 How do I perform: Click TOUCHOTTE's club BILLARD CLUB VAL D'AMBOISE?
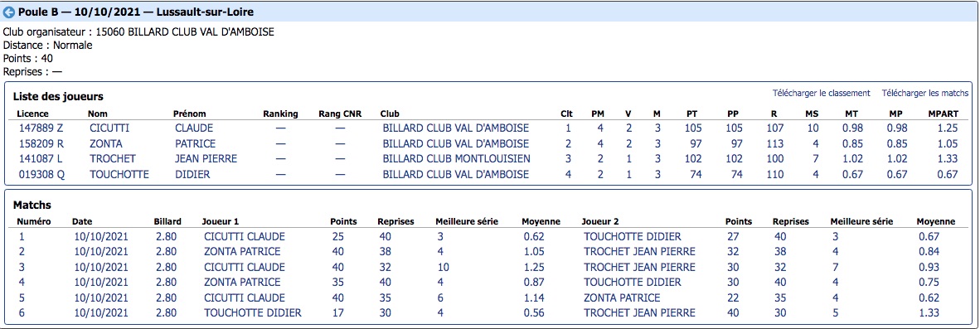point(456,175)
